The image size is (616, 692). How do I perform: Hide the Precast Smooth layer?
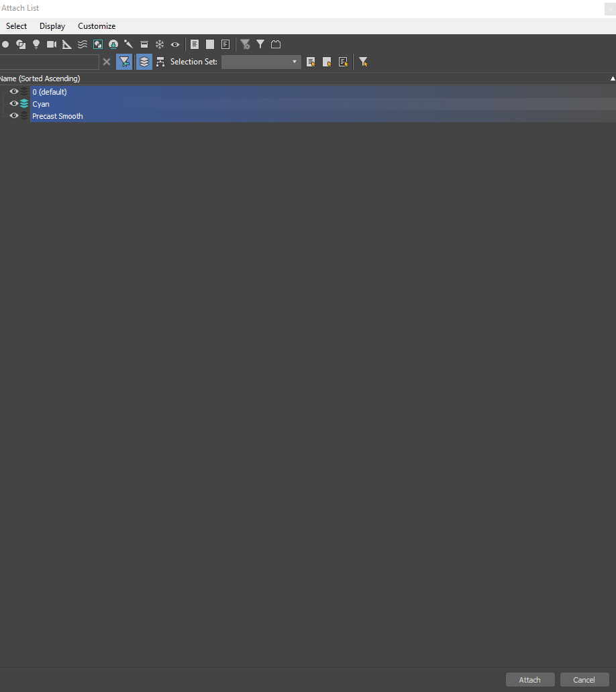coord(14,115)
